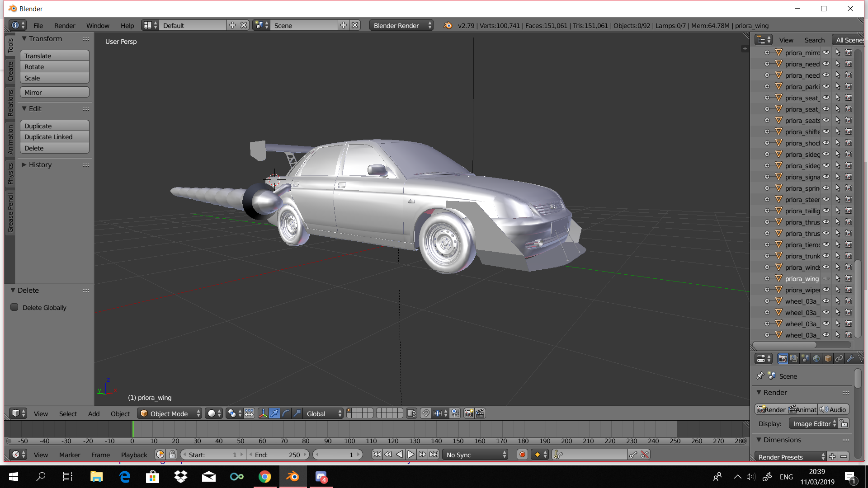Toggle renderability camera icon for priora_wing
Viewport: 868px width, 488px height.
tap(849, 278)
